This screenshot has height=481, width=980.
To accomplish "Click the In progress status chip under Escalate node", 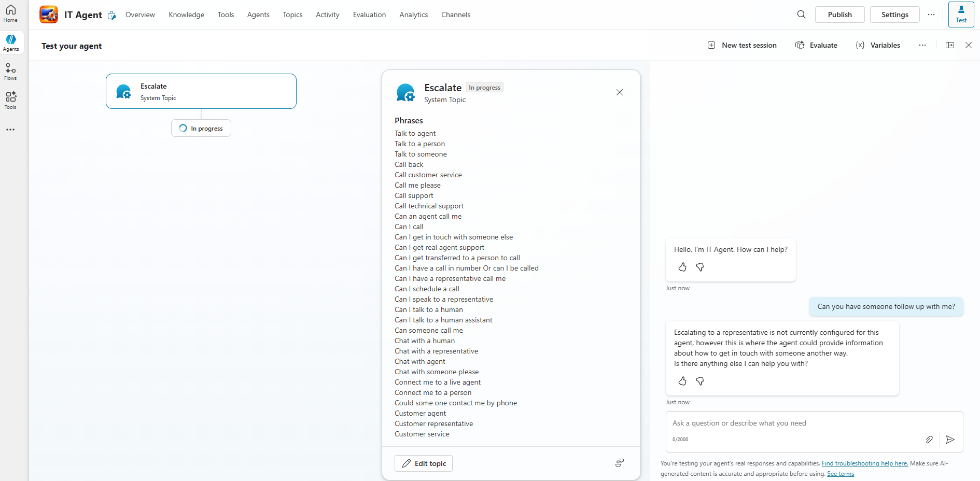I will pos(201,128).
